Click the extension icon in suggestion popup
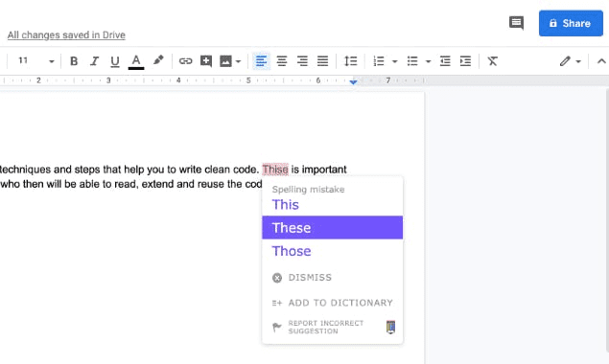Viewport: 609px width, 364px height. click(390, 327)
